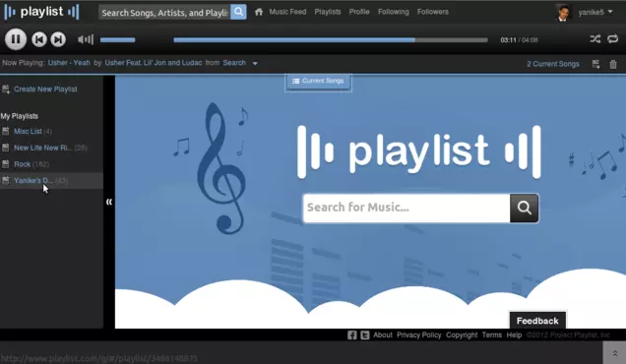Click the icon beside Yanike's D... playlist
Image resolution: width=626 pixels, height=364 pixels.
point(6,180)
